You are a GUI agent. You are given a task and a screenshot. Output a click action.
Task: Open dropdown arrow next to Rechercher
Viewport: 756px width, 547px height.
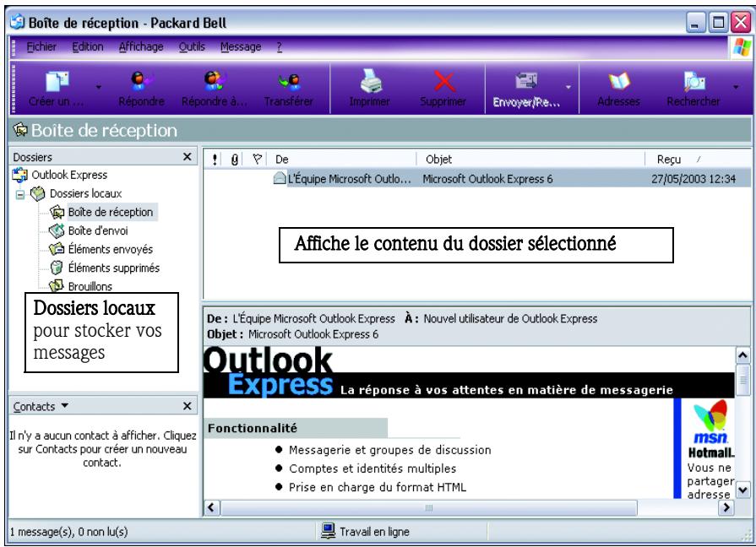tap(736, 87)
